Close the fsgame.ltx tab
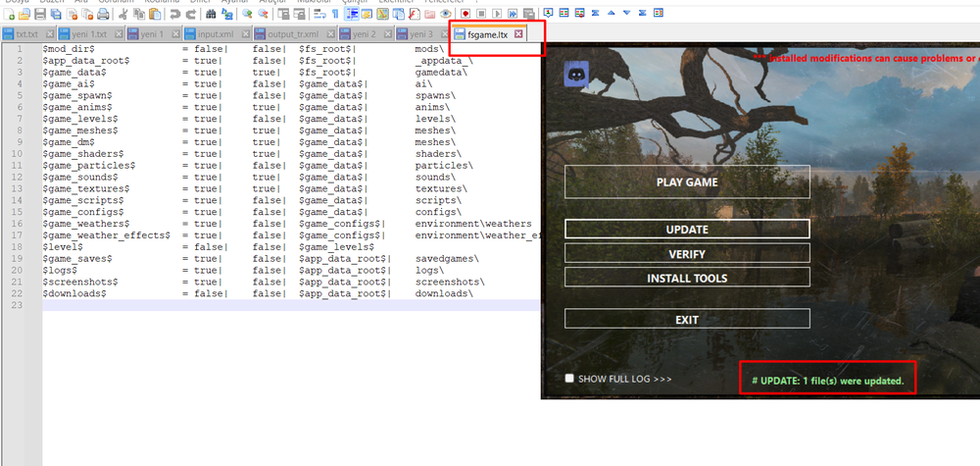This screenshot has width=980, height=466. [518, 34]
